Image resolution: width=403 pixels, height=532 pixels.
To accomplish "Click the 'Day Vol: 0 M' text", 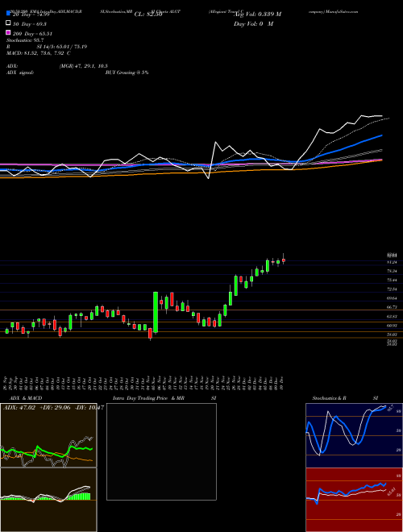I will tap(253, 23).
